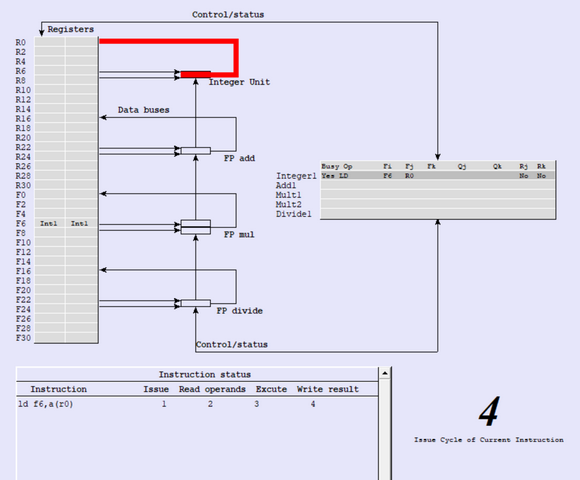The height and width of the screenshot is (480, 580).
Task: Click the F6 register label
Action: click(21, 223)
